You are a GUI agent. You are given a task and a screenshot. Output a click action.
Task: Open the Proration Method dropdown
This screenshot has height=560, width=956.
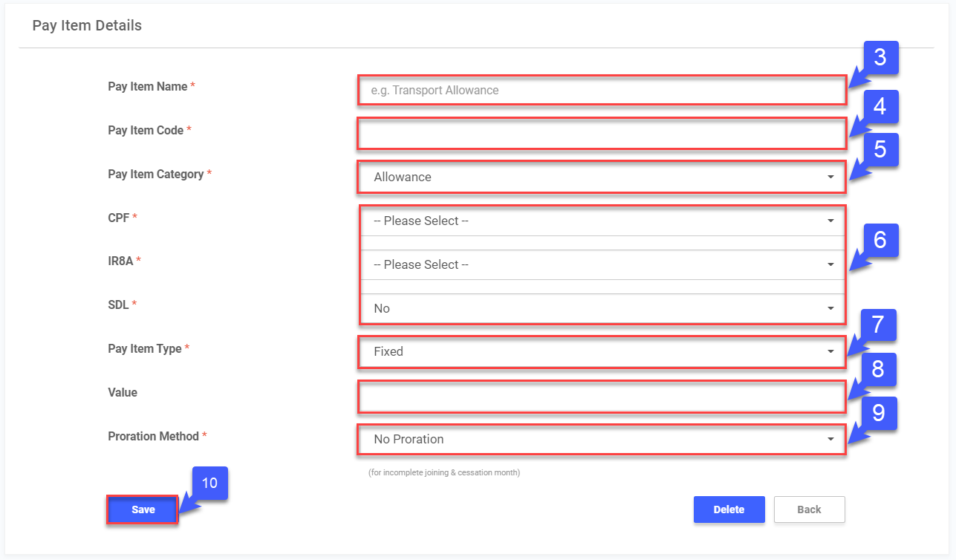[x=602, y=439]
